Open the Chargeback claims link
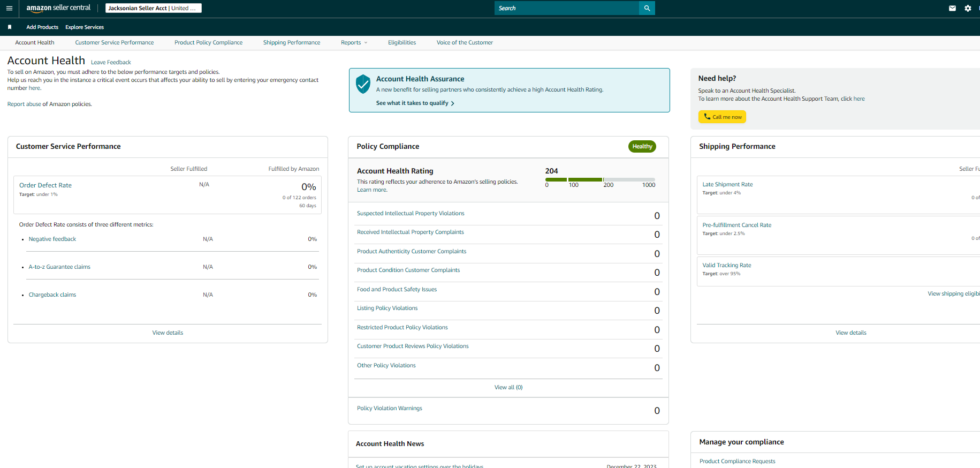This screenshot has width=980, height=468. point(52,295)
